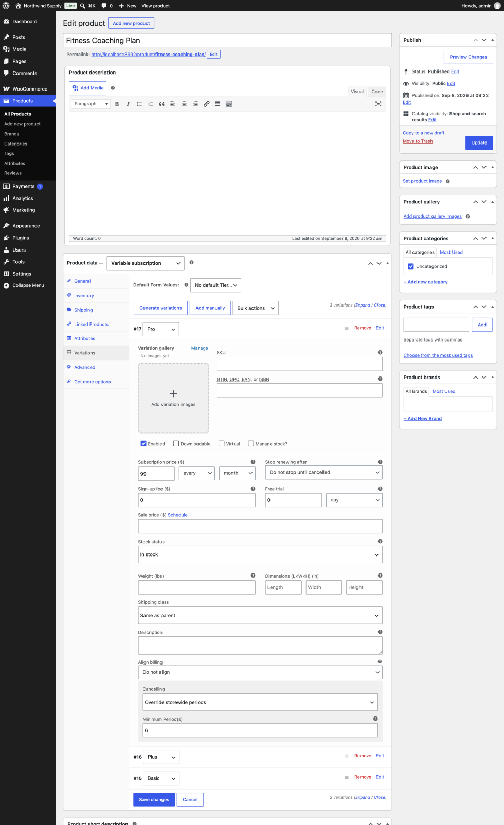
Task: Insert bulleted list in editor
Action: [x=139, y=104]
